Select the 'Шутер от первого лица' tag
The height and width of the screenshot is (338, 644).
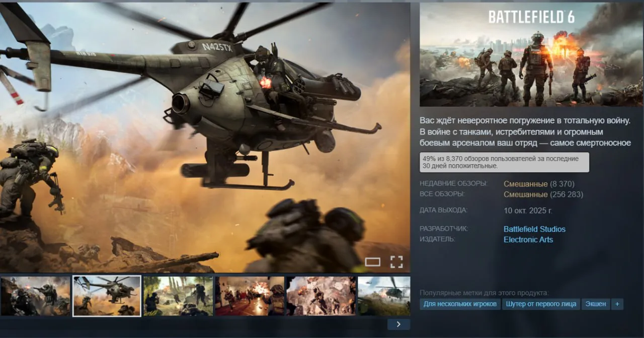540,304
